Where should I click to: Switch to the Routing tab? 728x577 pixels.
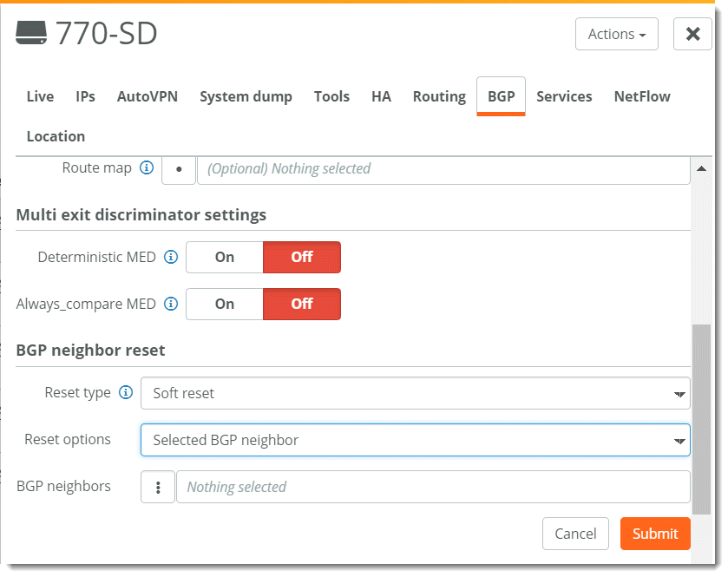(x=439, y=96)
